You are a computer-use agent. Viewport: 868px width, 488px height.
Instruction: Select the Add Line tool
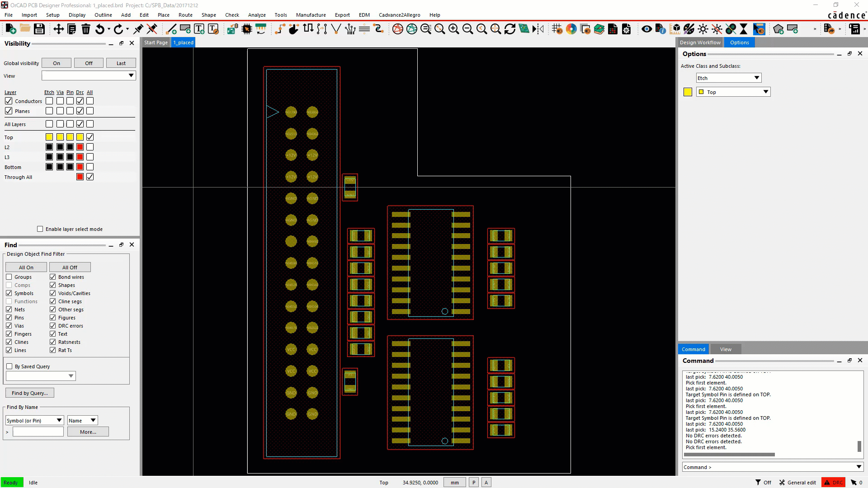click(171, 29)
